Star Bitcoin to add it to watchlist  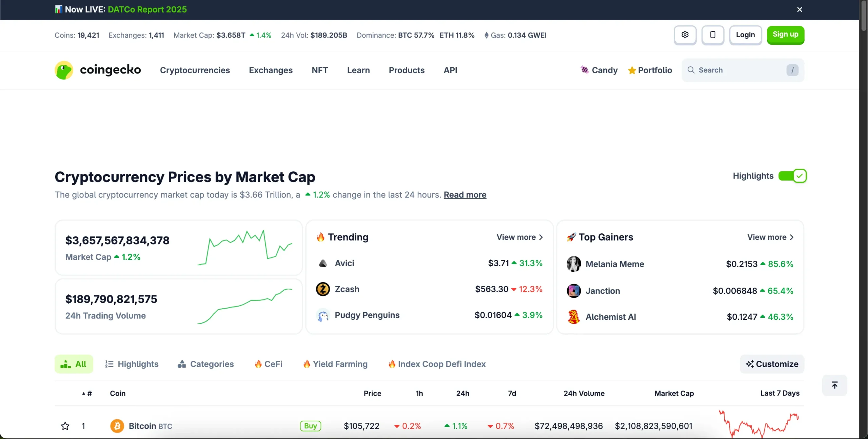click(65, 426)
